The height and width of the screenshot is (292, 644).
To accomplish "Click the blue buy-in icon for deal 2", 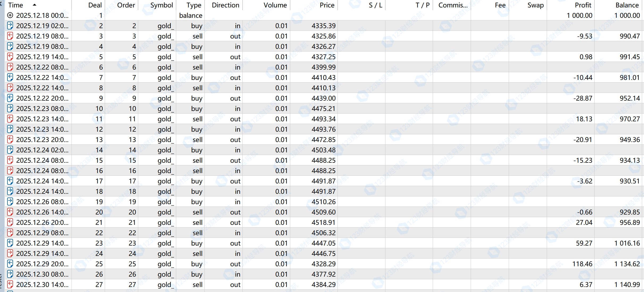I will 10,26.
